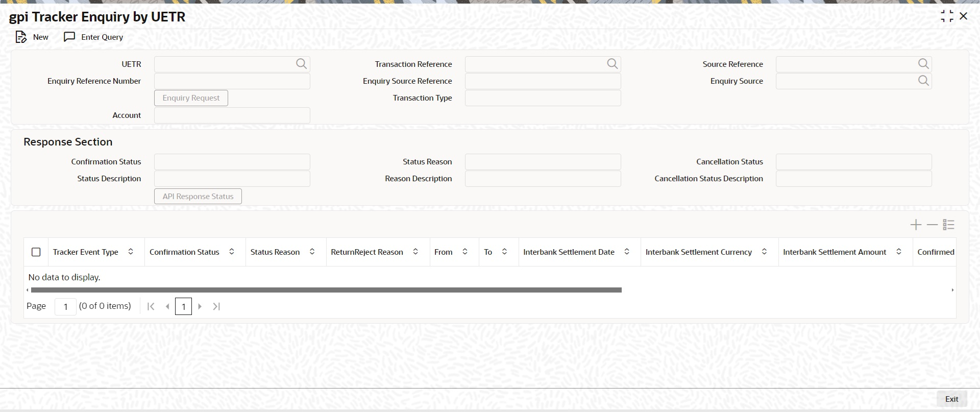Click the Reason Description field

543,179
